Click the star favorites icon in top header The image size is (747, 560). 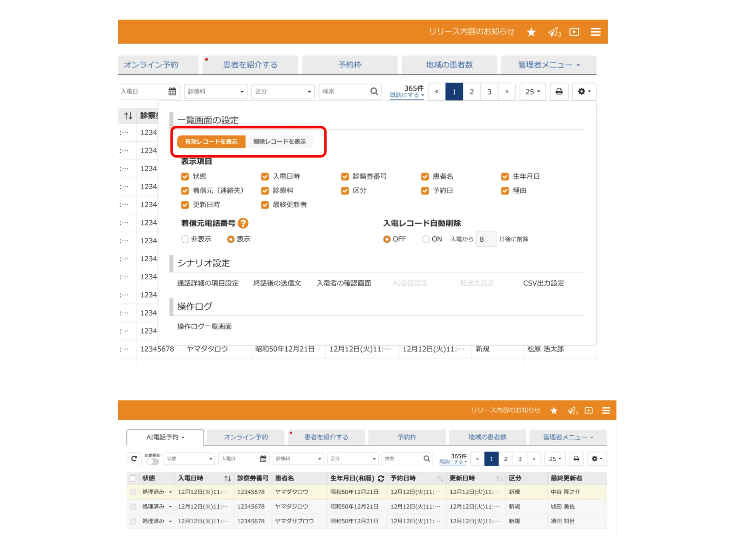point(531,32)
